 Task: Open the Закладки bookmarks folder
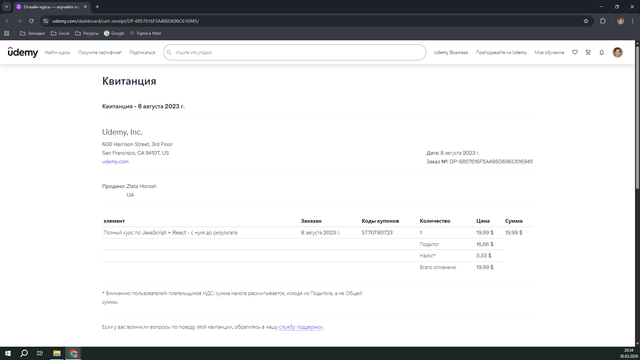32,33
